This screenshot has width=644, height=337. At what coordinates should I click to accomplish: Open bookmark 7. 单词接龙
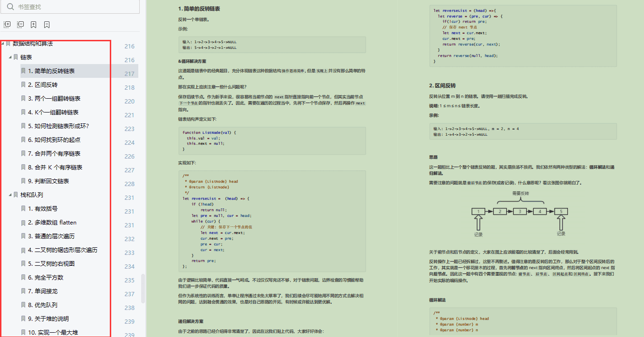tap(43, 291)
